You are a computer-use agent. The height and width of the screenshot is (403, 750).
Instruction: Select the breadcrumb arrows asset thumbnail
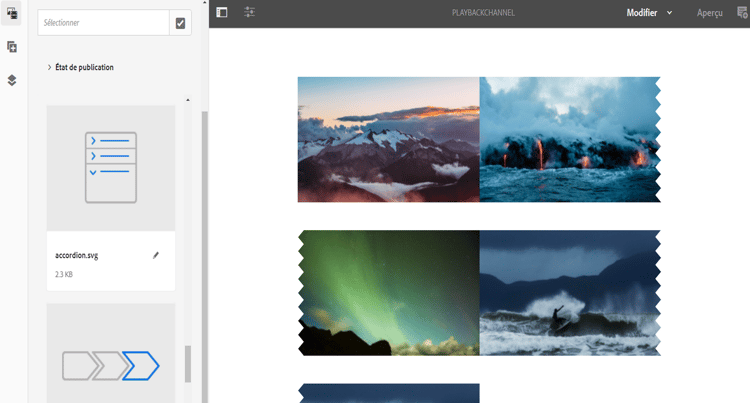[111, 353]
